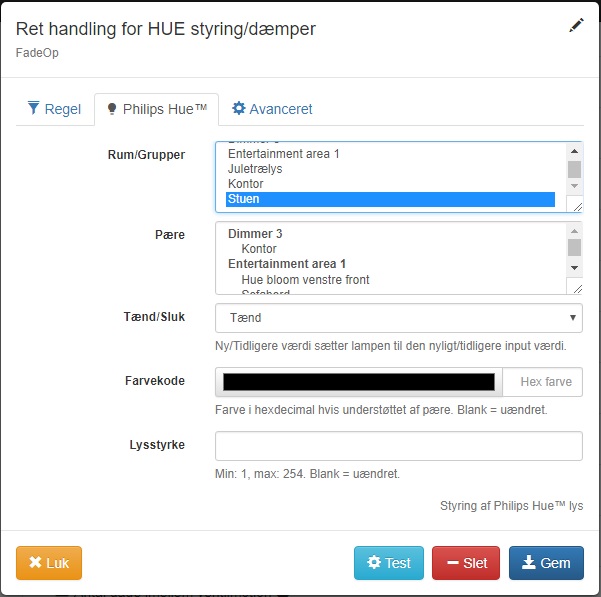This screenshot has width=601, height=597.
Task: Click the red Slet button
Action: coord(465,563)
